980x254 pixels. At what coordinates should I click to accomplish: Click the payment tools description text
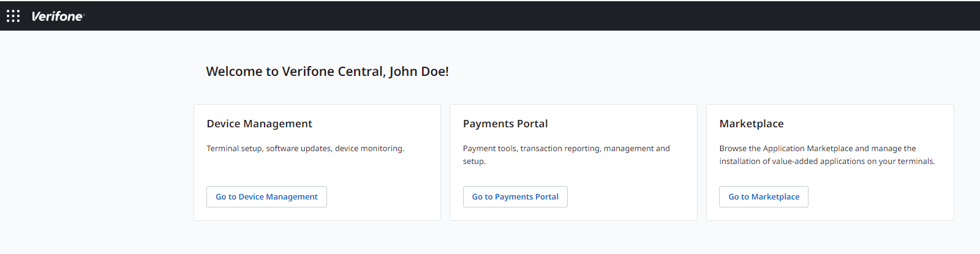[x=567, y=155]
